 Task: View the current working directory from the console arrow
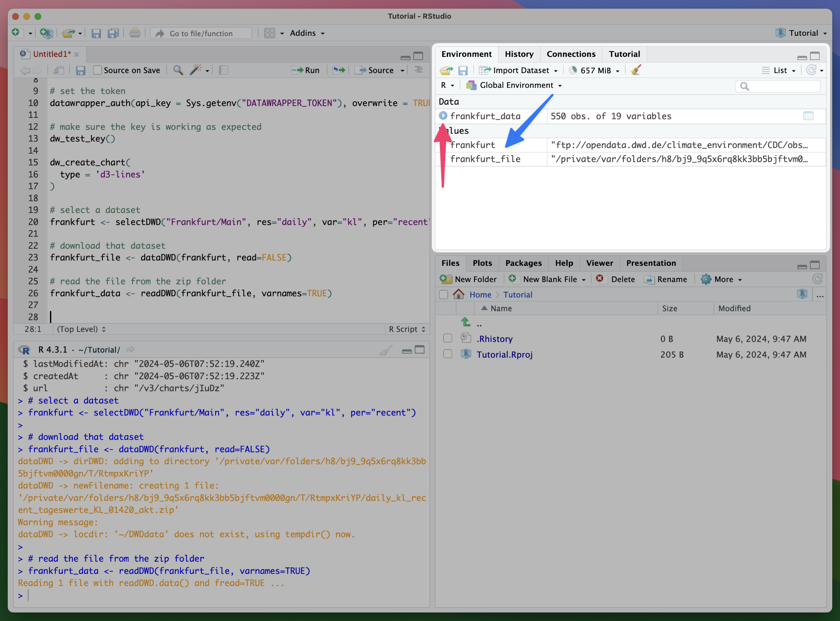(x=130, y=350)
